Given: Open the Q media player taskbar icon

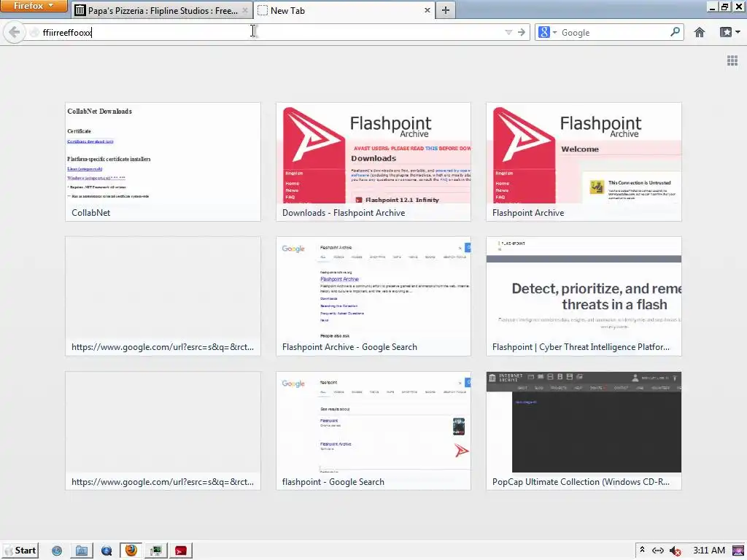Looking at the screenshot, I should (107, 551).
